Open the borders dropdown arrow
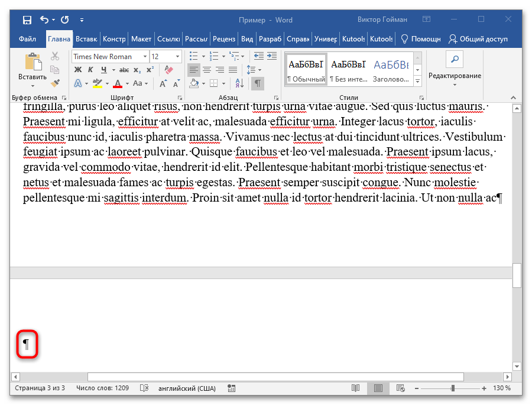Screen dimensions: 532x405 point(223,83)
